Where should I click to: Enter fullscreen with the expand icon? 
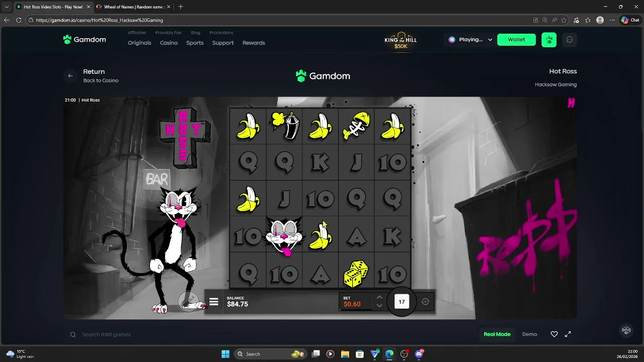[x=568, y=334]
